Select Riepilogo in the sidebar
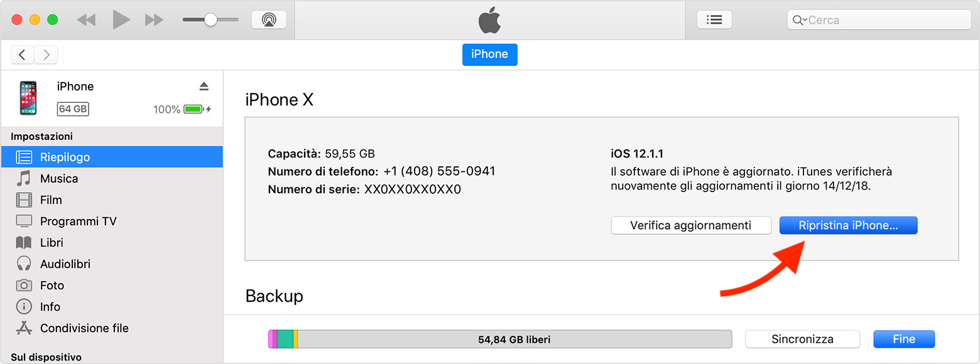Viewport: 980px width, 364px height. 65,157
